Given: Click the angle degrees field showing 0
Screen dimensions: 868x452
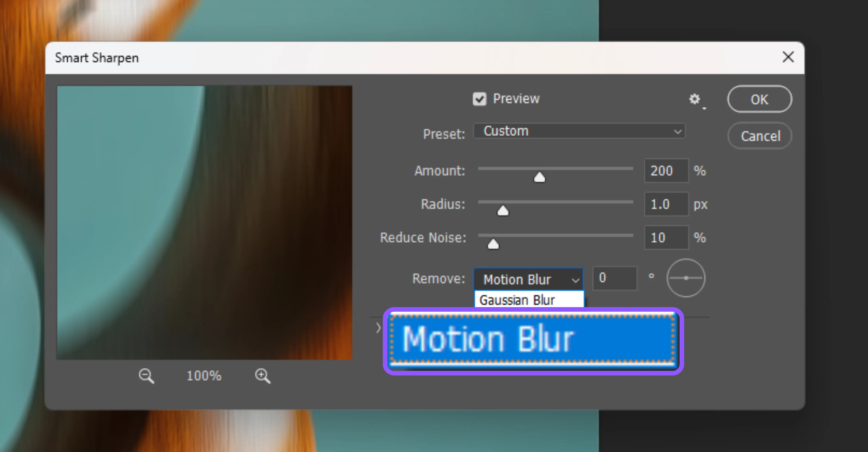Looking at the screenshot, I should [615, 278].
